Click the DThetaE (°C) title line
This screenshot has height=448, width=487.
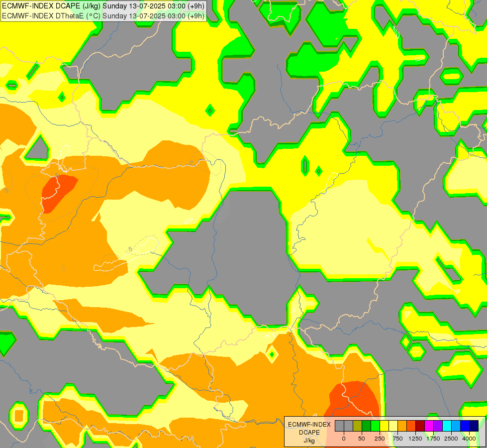point(103,16)
